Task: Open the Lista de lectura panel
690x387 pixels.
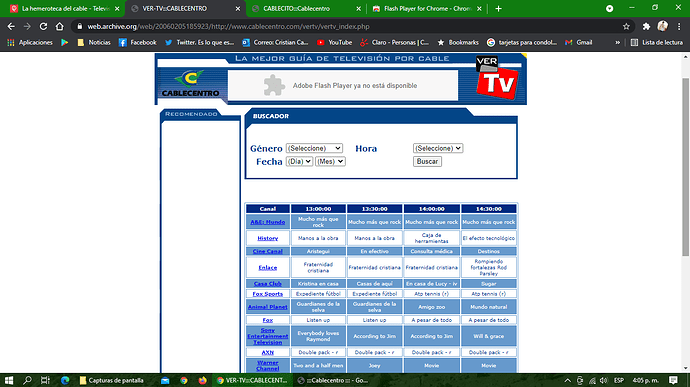Action: coord(657,42)
